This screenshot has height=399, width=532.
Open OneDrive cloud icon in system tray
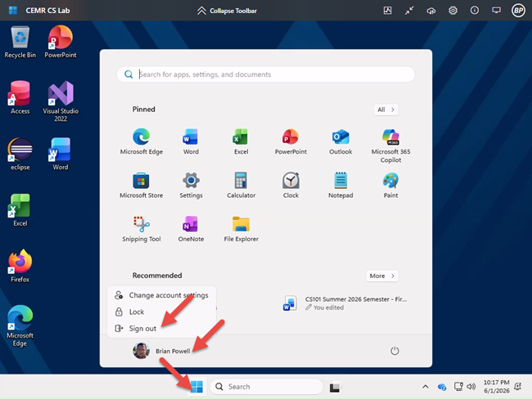click(441, 387)
